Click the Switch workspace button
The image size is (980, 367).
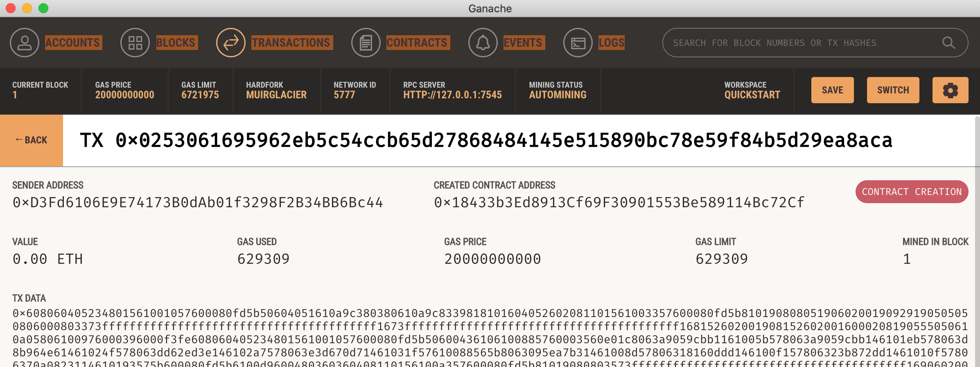pos(893,90)
